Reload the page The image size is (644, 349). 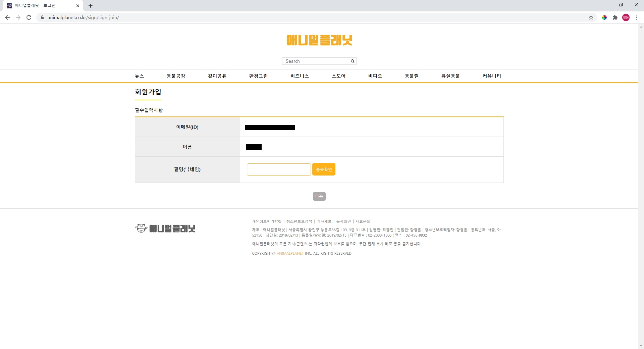tap(29, 17)
